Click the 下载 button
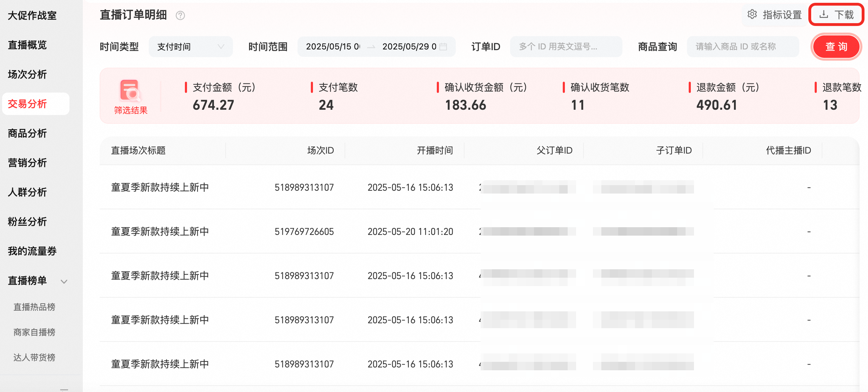 coord(836,14)
